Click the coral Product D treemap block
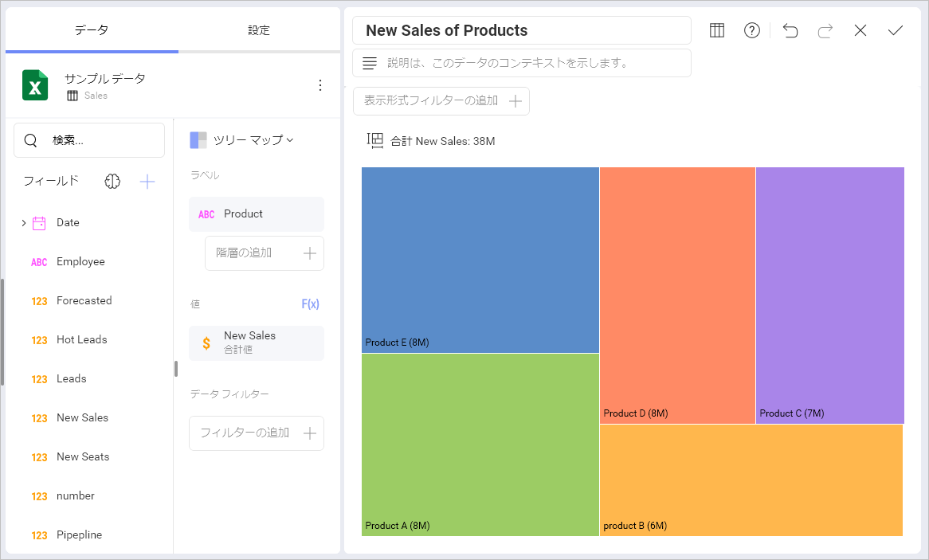The image size is (929, 560). [x=677, y=295]
